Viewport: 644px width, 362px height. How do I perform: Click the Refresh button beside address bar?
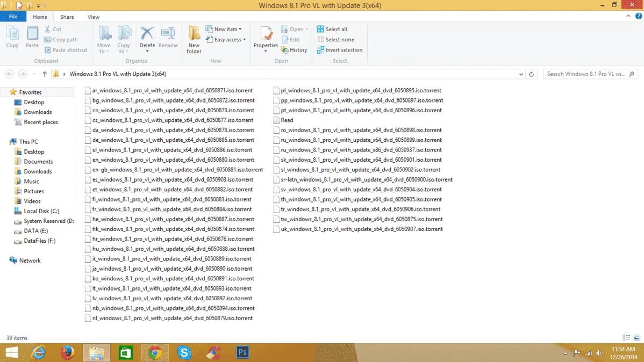coord(532,74)
